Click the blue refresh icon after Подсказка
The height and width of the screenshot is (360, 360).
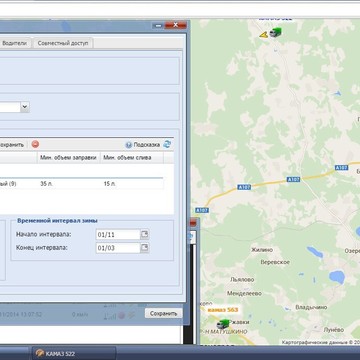click(167, 144)
